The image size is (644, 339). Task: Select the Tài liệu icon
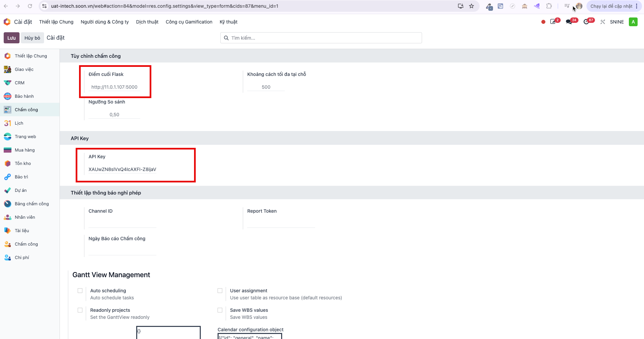tap(7, 230)
